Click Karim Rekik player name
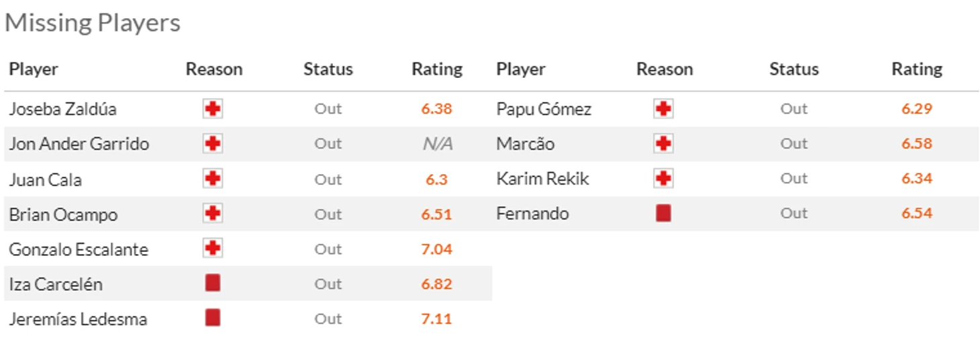This screenshot has width=980, height=338. click(542, 179)
